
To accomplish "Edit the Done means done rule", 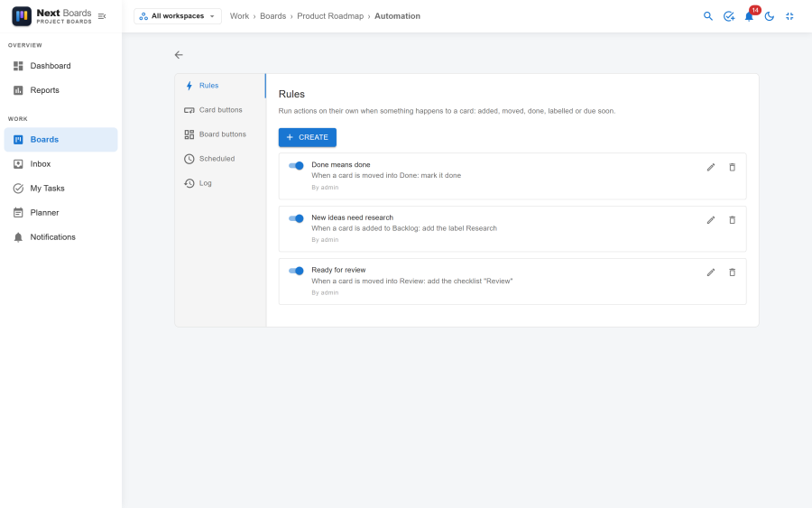I will (x=711, y=167).
